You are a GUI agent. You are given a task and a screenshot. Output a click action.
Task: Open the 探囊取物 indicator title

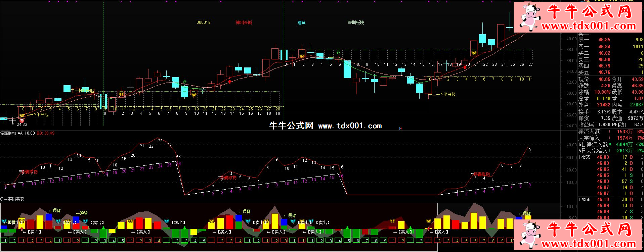(x=8, y=133)
